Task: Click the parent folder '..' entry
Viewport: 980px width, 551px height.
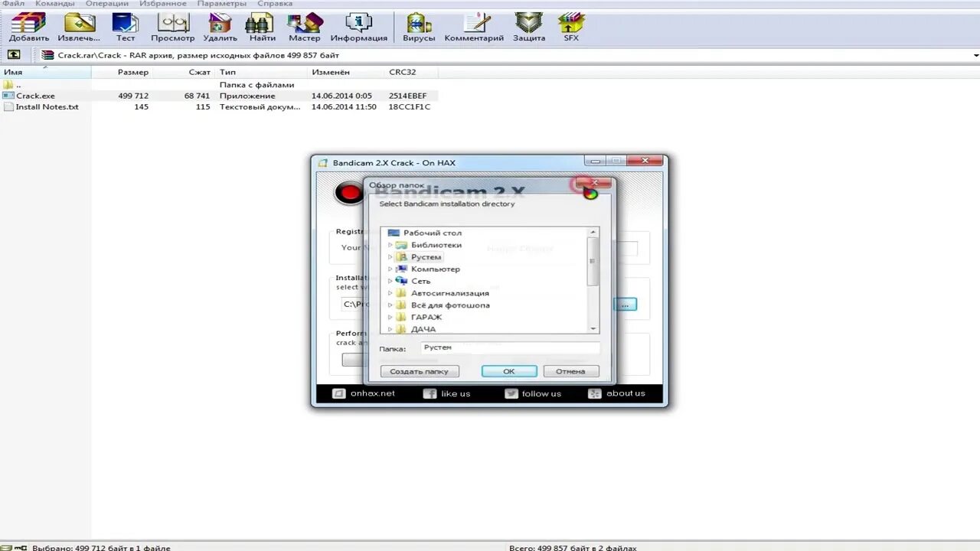Action: tap(12, 85)
